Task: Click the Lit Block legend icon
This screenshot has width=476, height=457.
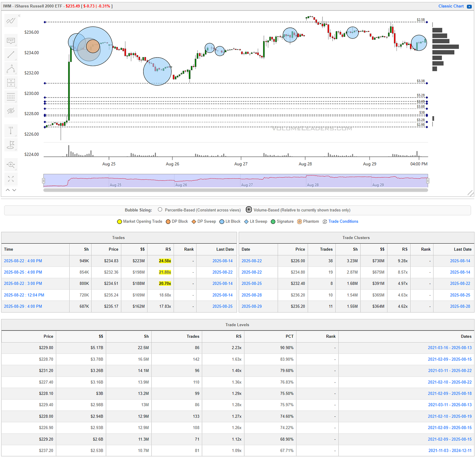Action: click(x=222, y=222)
